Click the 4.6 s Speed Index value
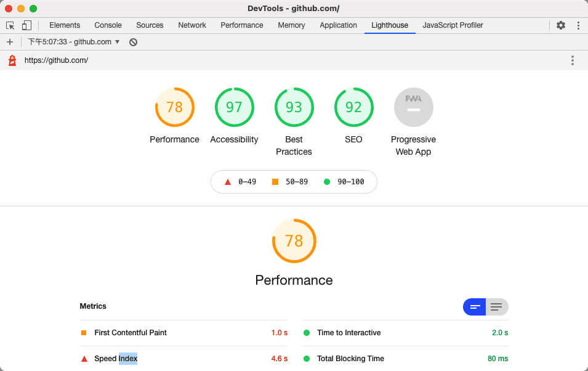Image resolution: width=588 pixels, height=371 pixels. pyautogui.click(x=280, y=359)
